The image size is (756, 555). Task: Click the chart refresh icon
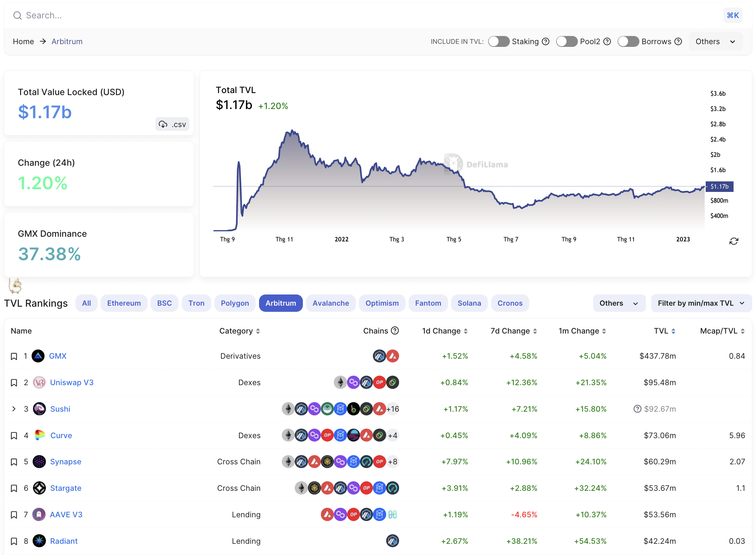(734, 241)
